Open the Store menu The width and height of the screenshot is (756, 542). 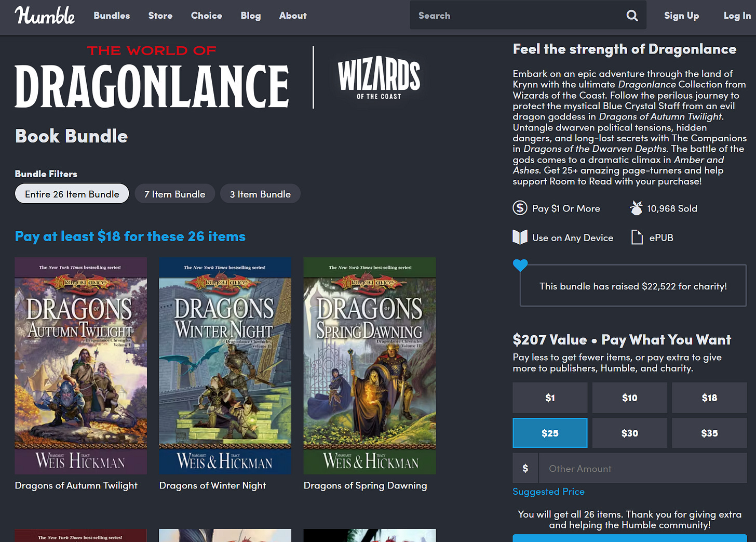tap(160, 16)
